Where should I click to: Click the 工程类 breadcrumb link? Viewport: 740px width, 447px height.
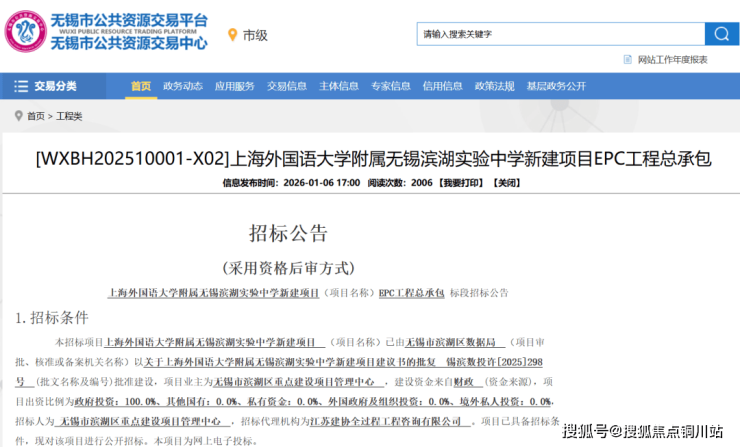69,116
